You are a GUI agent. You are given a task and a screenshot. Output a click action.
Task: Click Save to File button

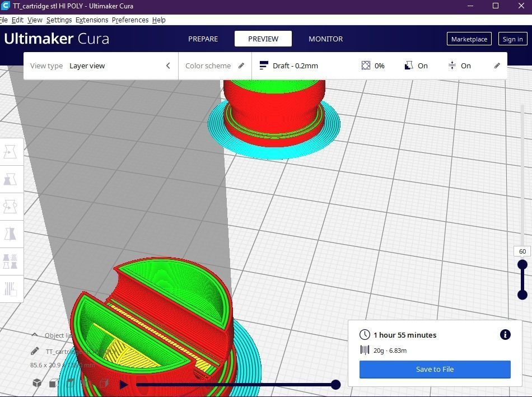[435, 369]
